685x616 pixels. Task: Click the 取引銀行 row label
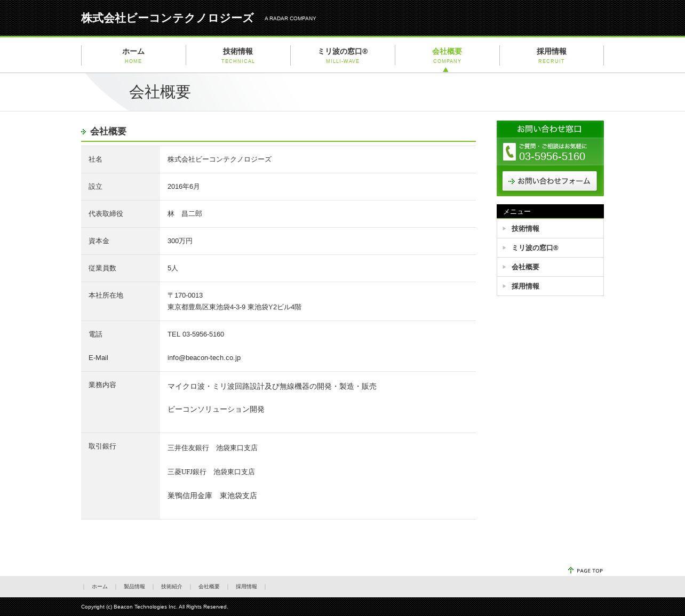tap(102, 446)
